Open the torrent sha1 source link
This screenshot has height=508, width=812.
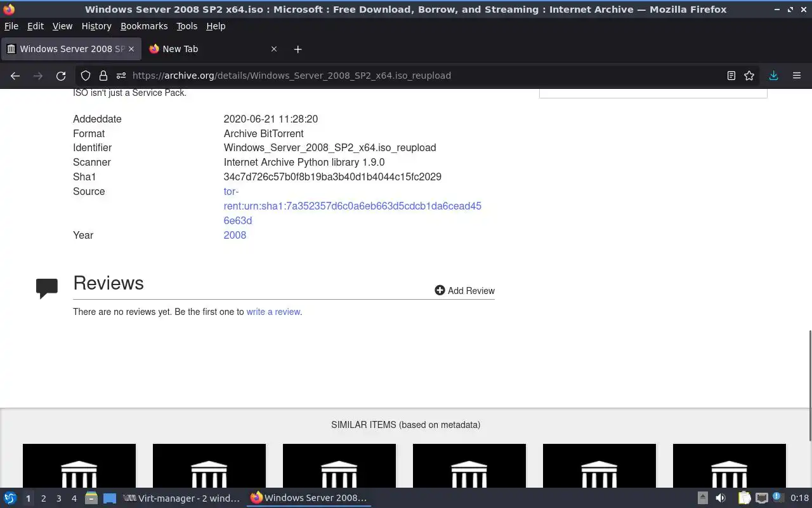coord(352,206)
